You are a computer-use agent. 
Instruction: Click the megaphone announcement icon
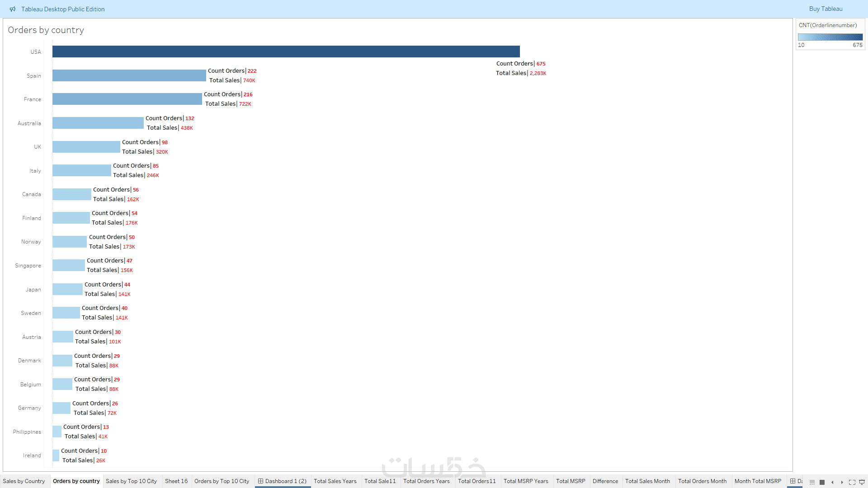point(13,9)
